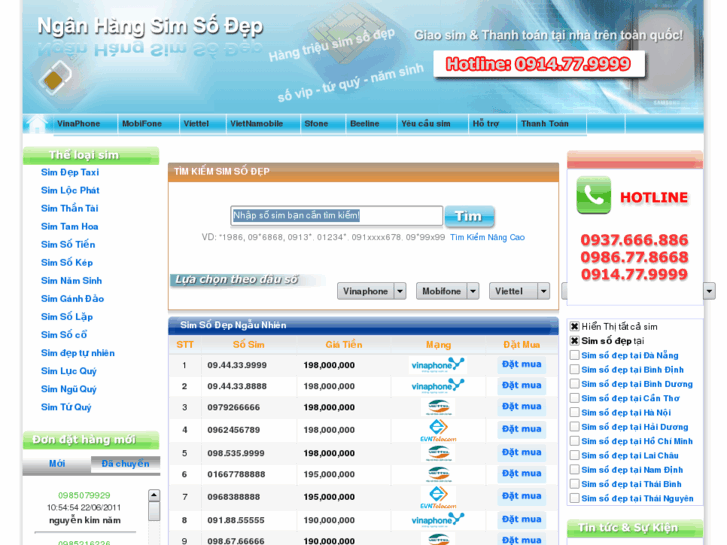Click orders list scrollbar up arrow

[154, 495]
